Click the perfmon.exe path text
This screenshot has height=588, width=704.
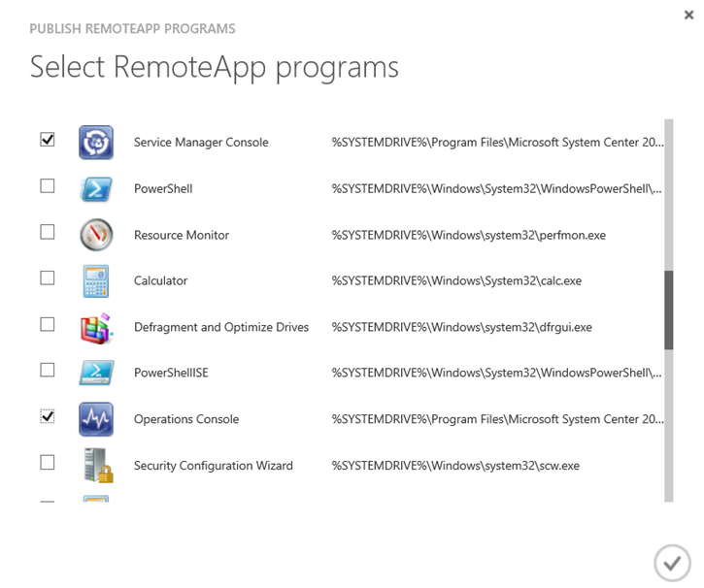coord(469,235)
